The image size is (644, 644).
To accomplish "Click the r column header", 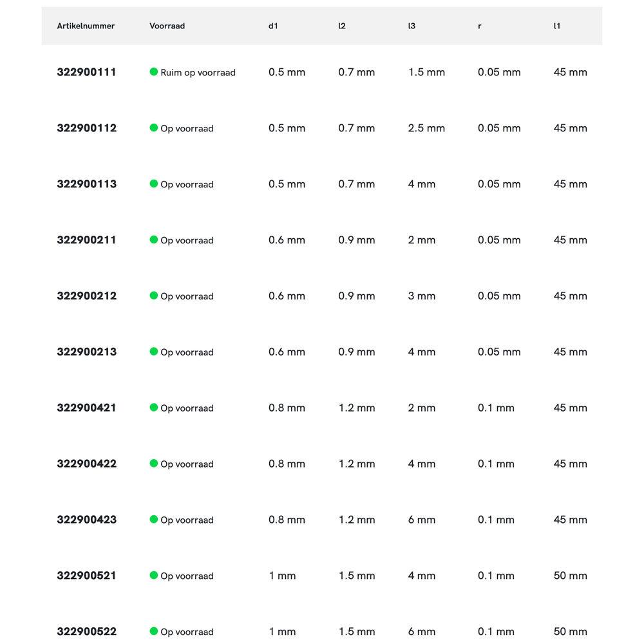I will (x=479, y=26).
